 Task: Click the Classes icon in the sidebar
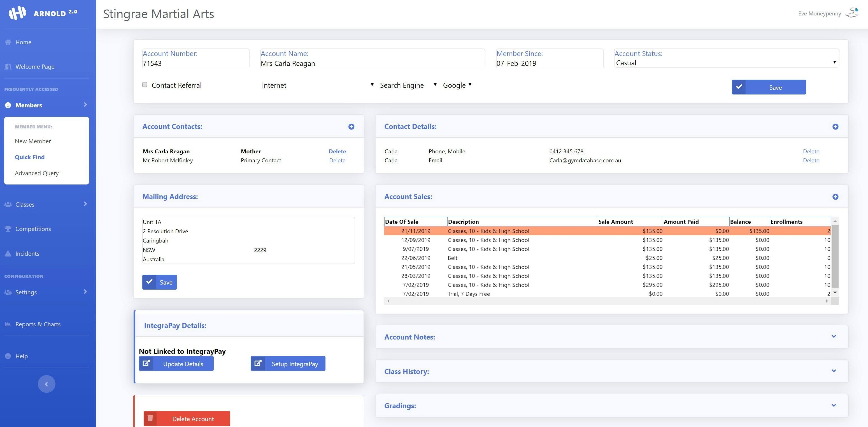coord(8,204)
